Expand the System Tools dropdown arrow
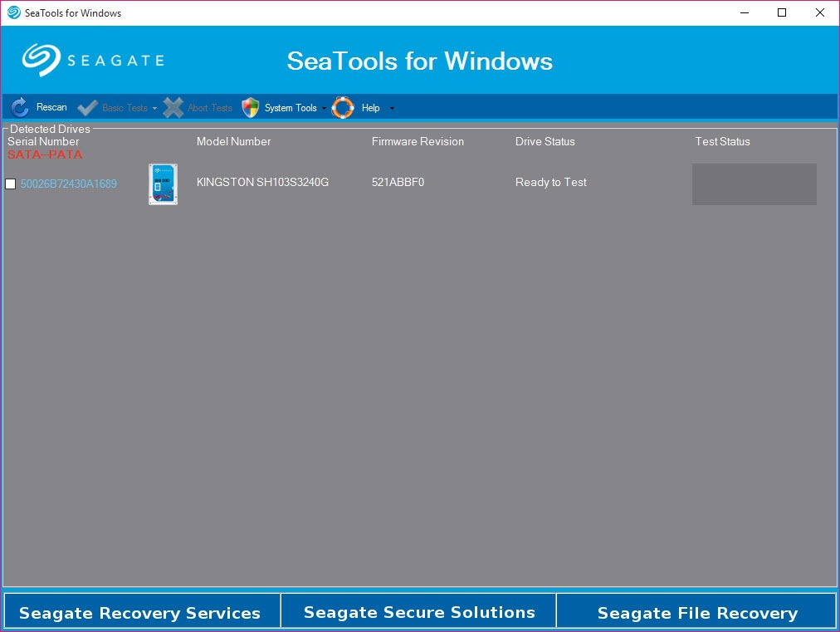The width and height of the screenshot is (840, 632). click(324, 108)
